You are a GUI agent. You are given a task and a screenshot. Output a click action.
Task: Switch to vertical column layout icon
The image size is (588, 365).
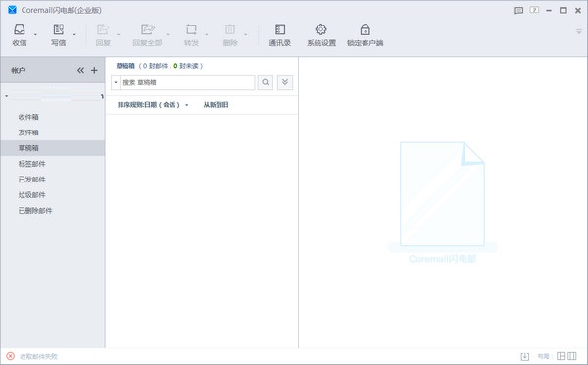click(x=572, y=356)
